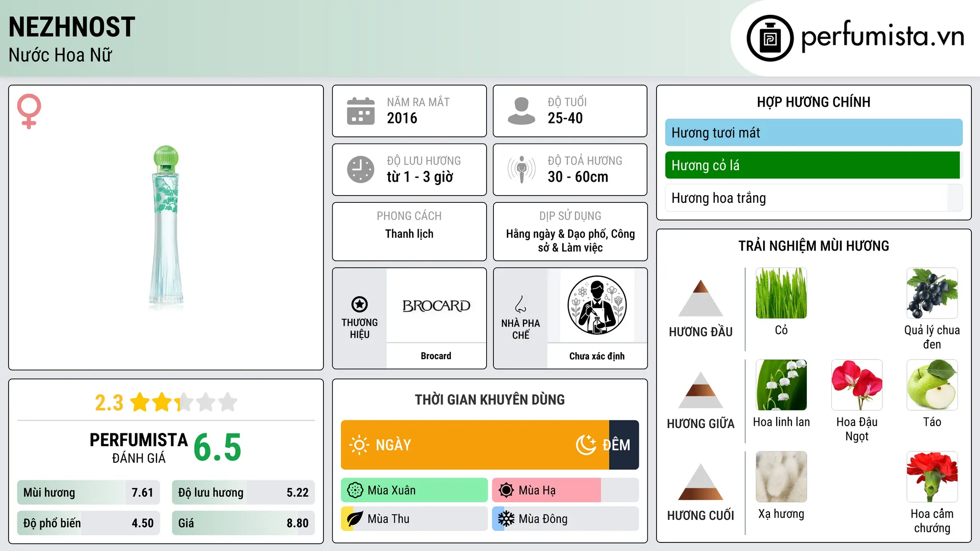Click the từ 1 - 3 giờ longevity value
Screen dimensions: 980x551
click(420, 177)
